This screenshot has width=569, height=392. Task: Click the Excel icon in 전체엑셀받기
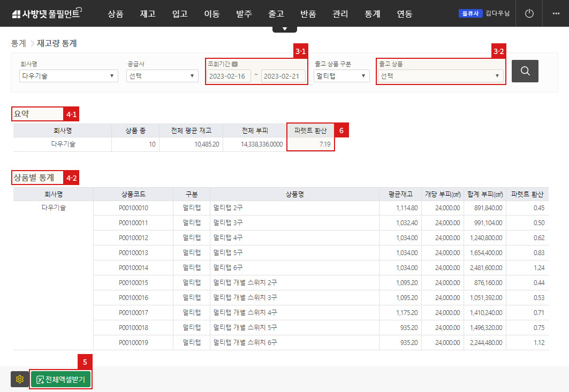pyautogui.click(x=41, y=379)
